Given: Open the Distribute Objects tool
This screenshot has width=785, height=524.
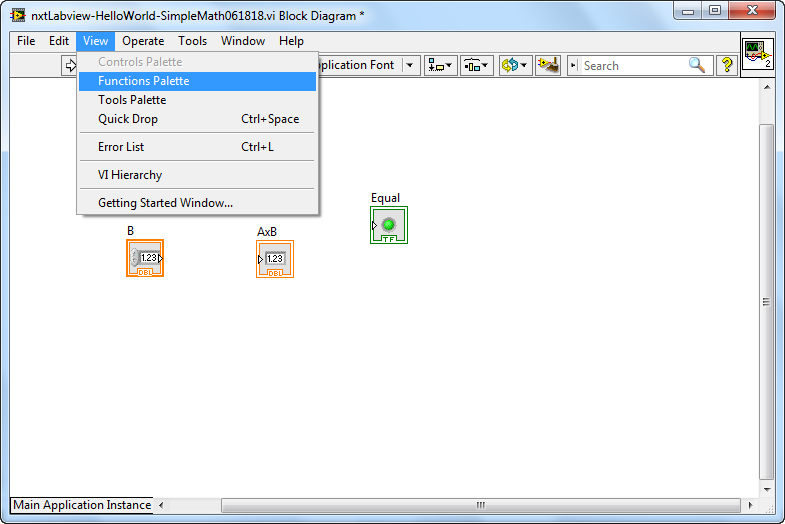Looking at the screenshot, I should coord(476,66).
